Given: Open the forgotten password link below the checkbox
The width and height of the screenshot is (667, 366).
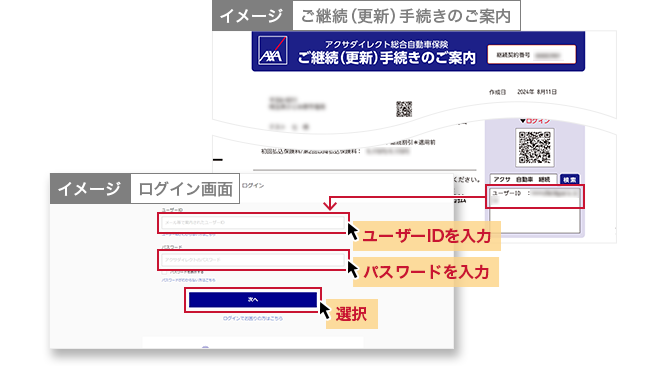Looking at the screenshot, I should tap(188, 280).
